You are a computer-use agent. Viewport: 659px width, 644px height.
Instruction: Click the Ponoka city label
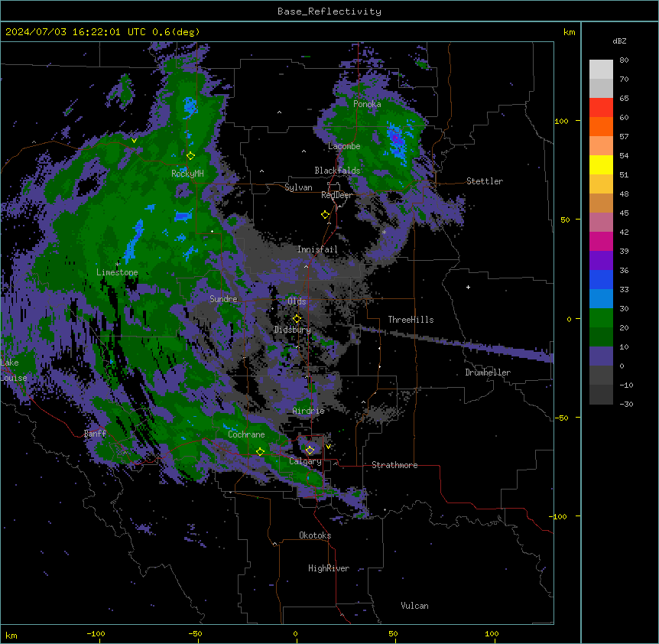367,104
